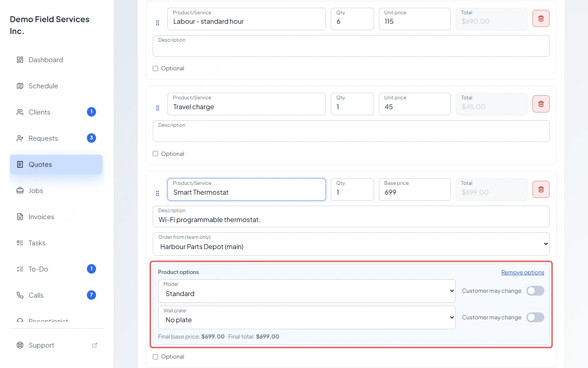Open the Jobs link in sidebar
Viewport: 588px width, 368px height.
coord(56,191)
